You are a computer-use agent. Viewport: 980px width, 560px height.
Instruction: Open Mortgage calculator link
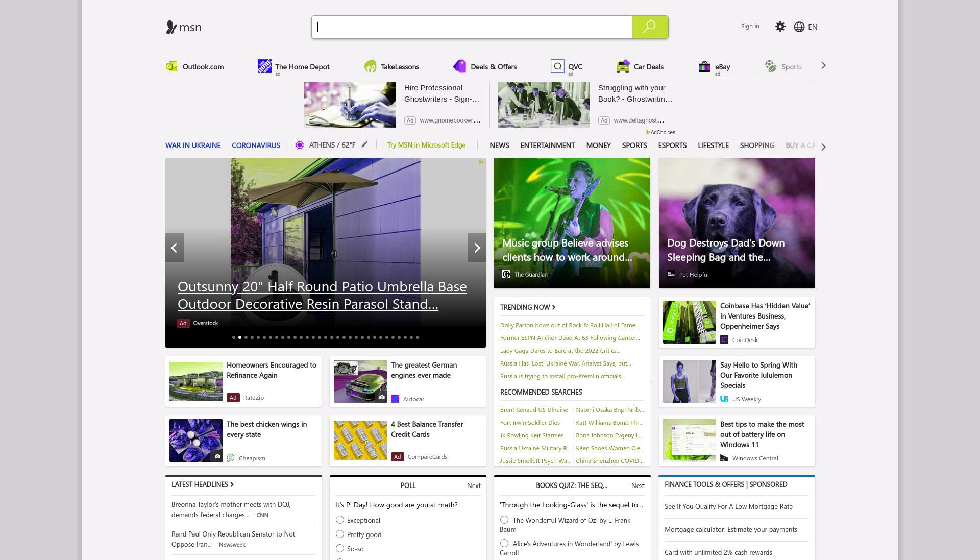pos(731,529)
